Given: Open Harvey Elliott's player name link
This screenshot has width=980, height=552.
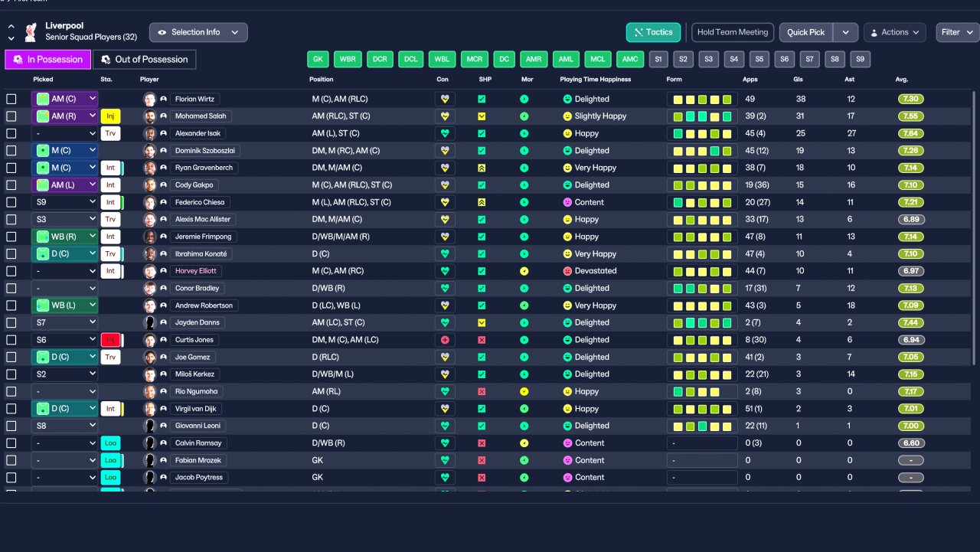Looking at the screenshot, I should coord(196,271).
